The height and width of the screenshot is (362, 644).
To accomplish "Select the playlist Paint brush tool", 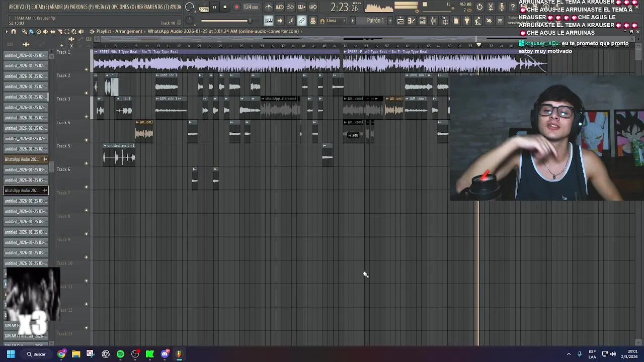I will [x=31, y=32].
